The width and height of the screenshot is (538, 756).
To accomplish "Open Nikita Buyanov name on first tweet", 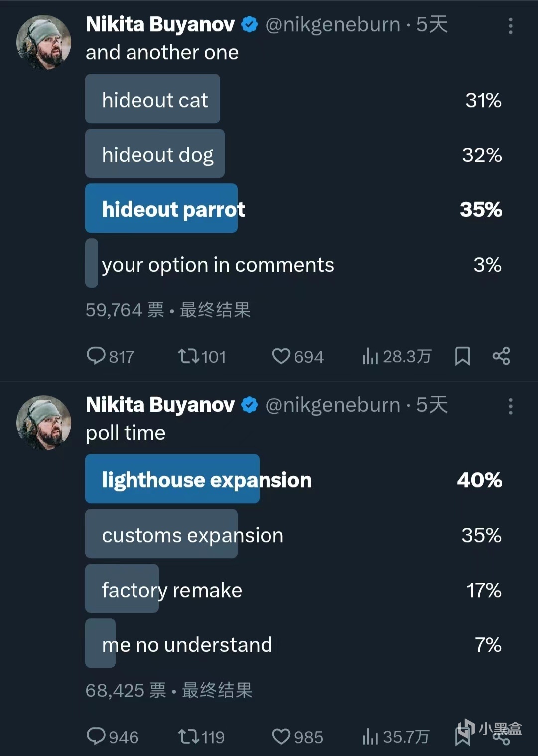I will click(x=160, y=24).
